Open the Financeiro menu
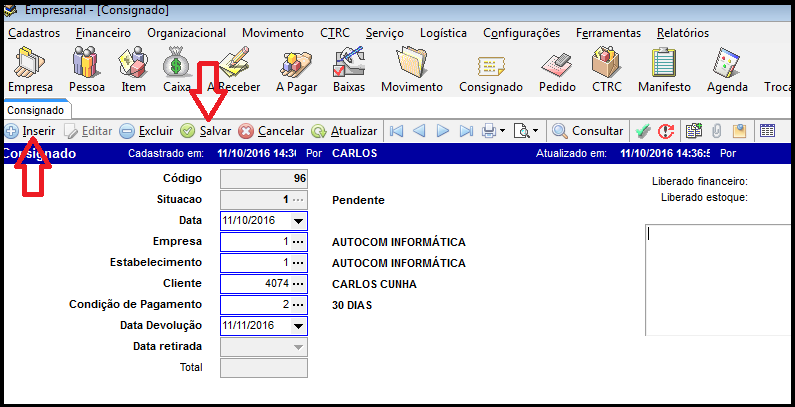 point(103,33)
